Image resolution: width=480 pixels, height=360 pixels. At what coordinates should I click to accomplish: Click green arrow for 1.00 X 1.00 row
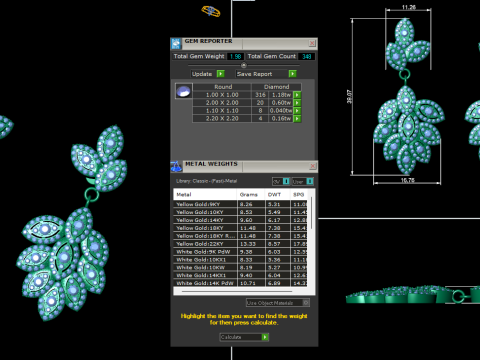point(297,95)
